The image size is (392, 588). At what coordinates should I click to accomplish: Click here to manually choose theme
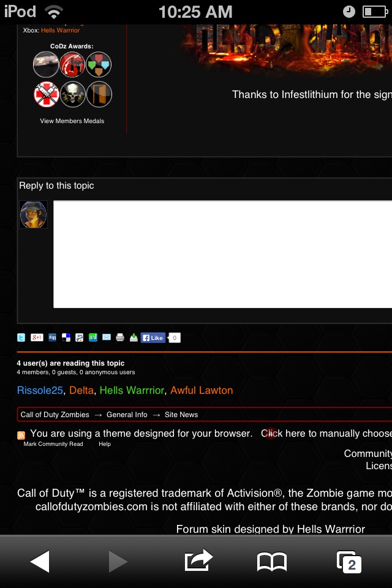[326, 434]
